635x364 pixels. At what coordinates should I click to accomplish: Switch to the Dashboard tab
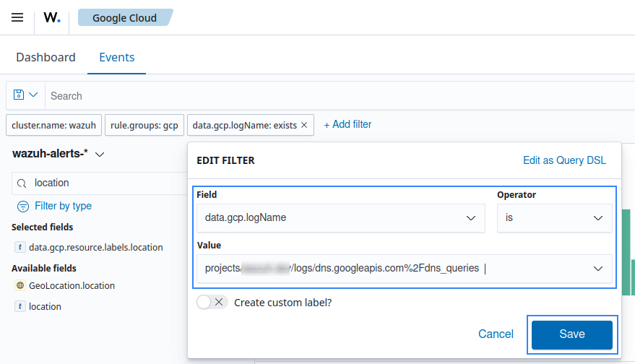(x=46, y=57)
